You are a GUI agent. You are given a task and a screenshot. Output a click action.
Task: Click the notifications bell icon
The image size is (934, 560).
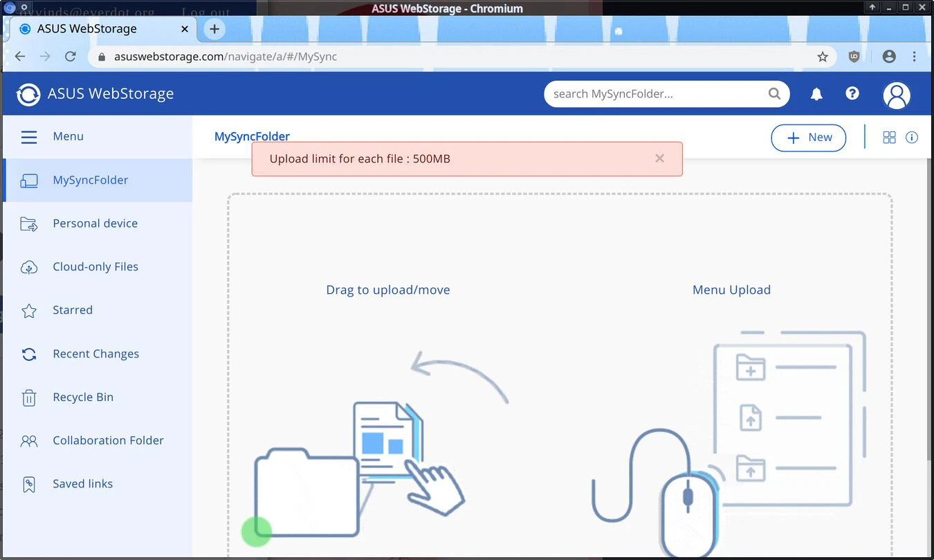coord(816,94)
